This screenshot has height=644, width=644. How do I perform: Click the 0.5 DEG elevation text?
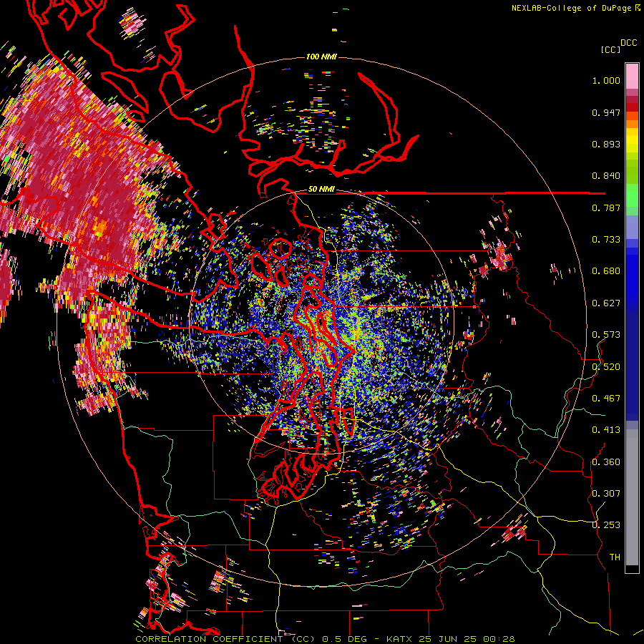[x=344, y=639]
